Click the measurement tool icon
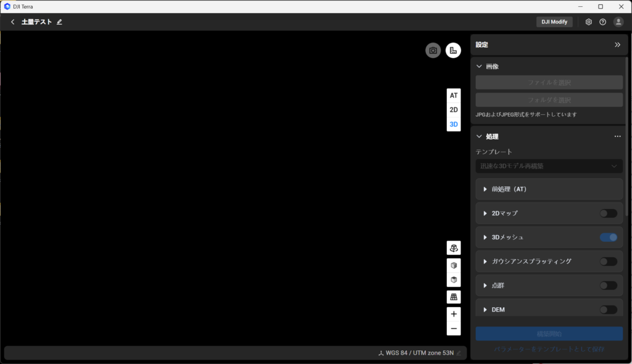The height and width of the screenshot is (364, 632). [453, 51]
